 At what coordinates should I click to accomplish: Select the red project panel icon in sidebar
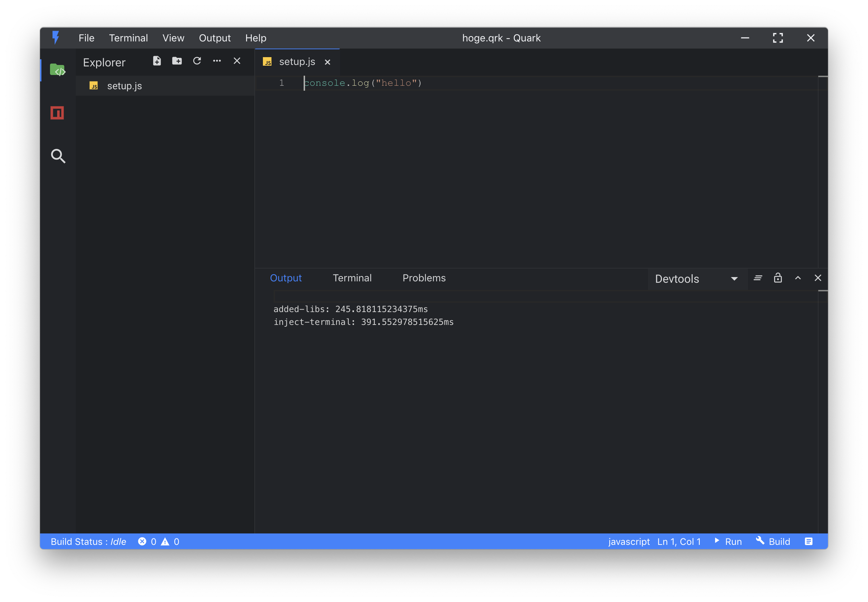click(x=58, y=112)
